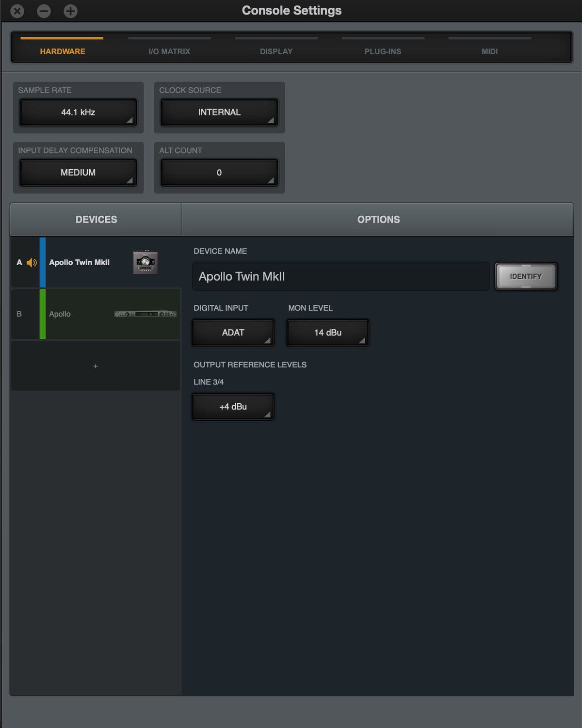Open Line 3/4 +4 dBu reference dropdown

pos(233,407)
